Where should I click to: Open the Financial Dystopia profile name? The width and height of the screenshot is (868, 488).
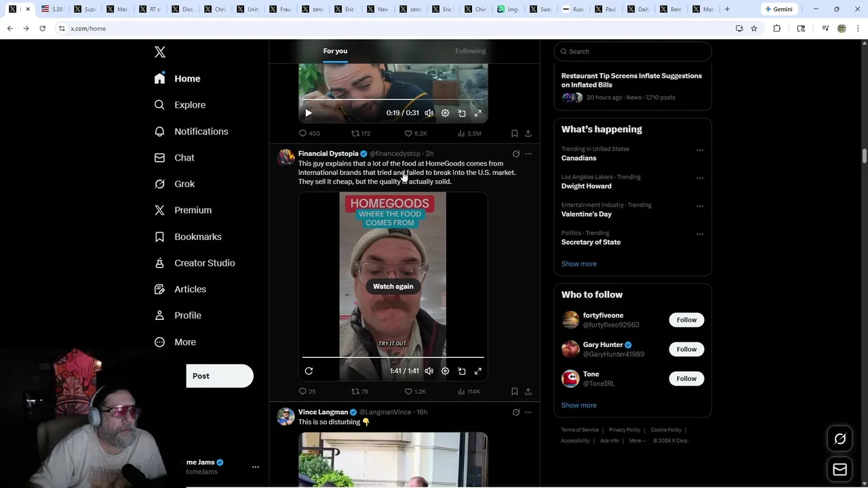click(328, 154)
